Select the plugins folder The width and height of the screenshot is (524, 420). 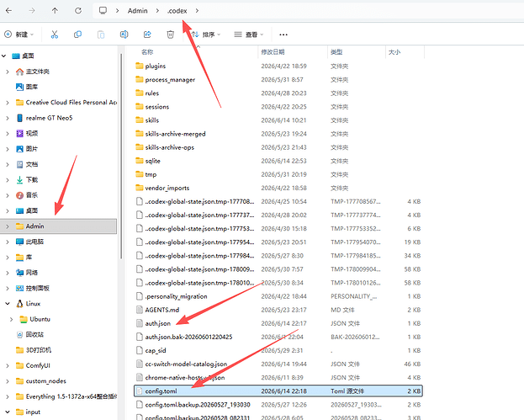pyautogui.click(x=156, y=66)
